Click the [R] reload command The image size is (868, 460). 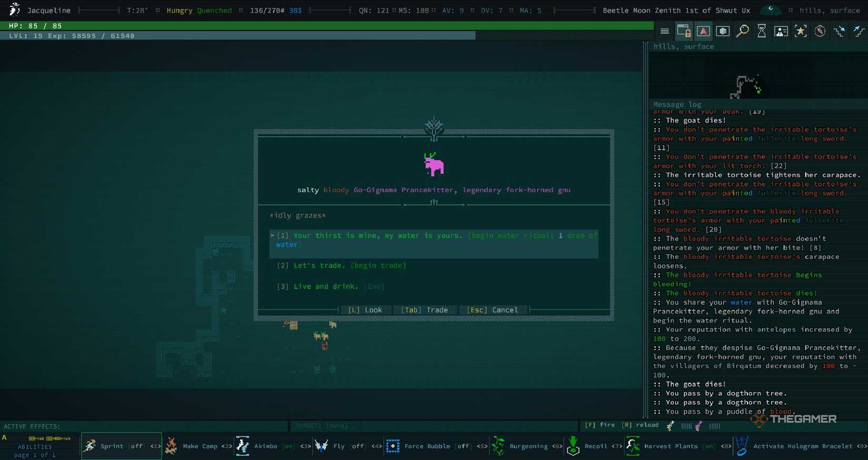(640, 425)
